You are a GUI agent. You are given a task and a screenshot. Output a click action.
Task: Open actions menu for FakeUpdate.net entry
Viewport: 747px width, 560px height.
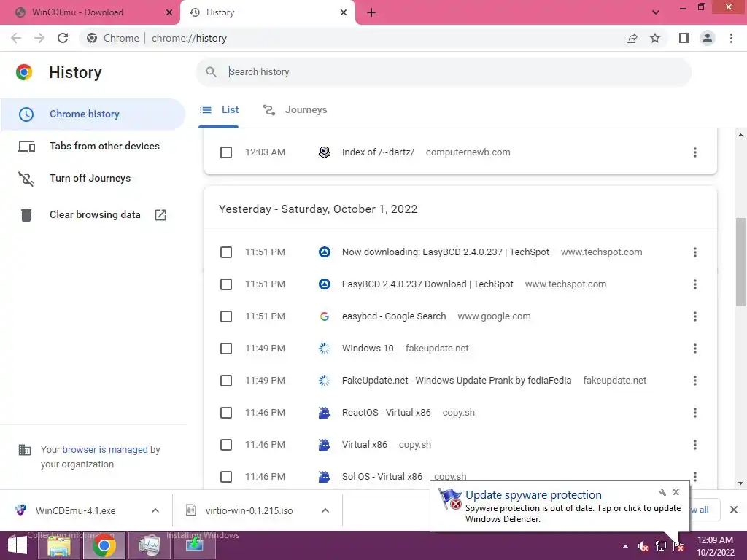695,381
